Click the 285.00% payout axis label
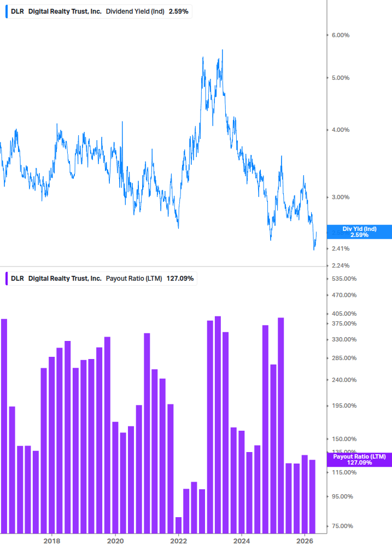 344,358
